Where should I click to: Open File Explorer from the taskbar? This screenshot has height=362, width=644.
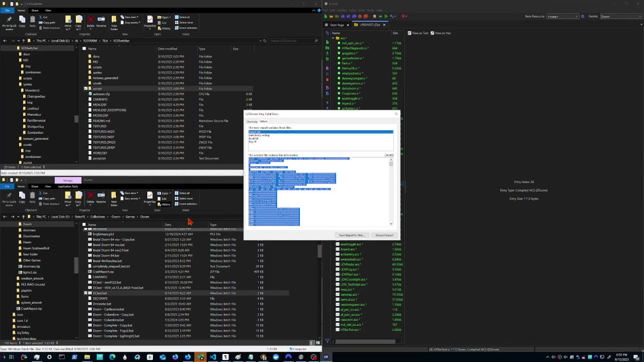coord(87,357)
